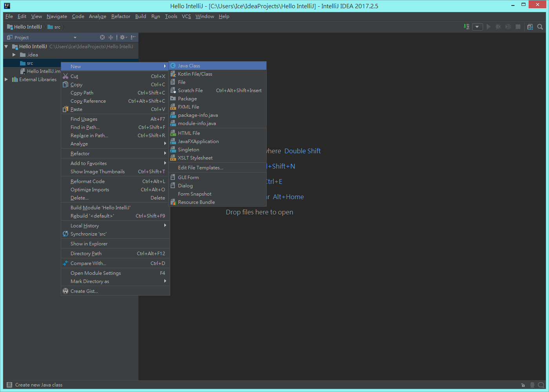
Task: Open the Build menu in menu bar
Action: [x=140, y=16]
